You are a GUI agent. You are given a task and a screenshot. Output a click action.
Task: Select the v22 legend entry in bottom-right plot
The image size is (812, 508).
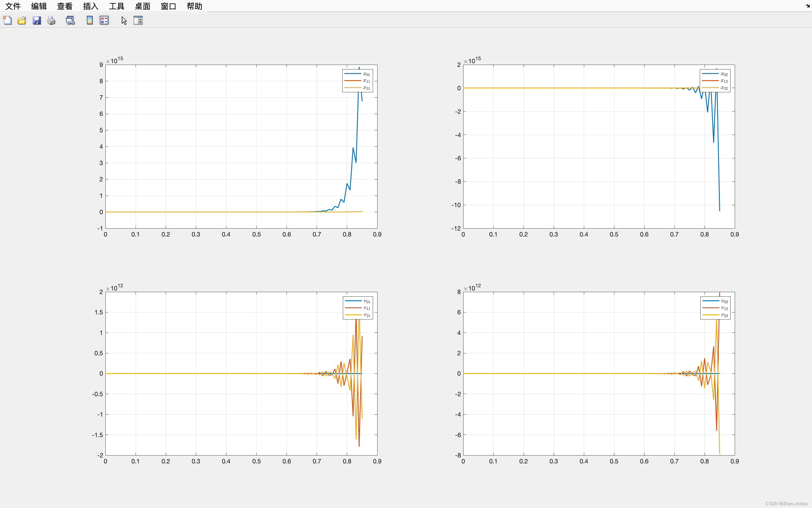tap(715, 315)
